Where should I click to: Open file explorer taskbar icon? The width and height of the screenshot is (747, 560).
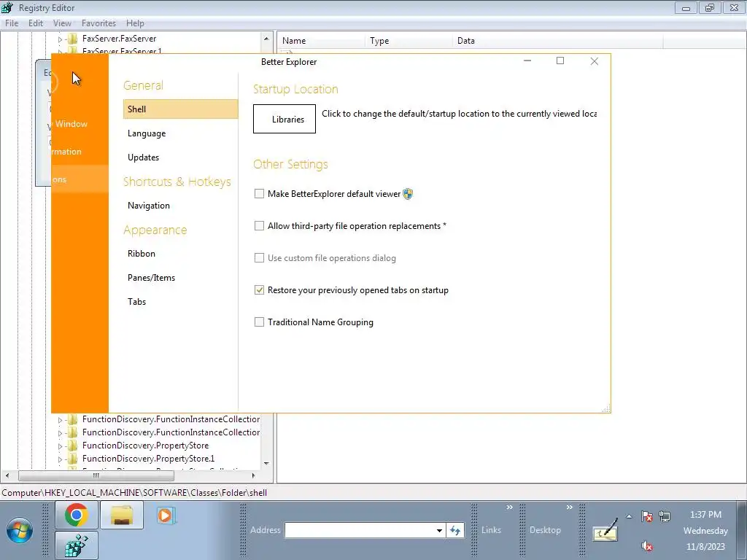pyautogui.click(x=122, y=515)
